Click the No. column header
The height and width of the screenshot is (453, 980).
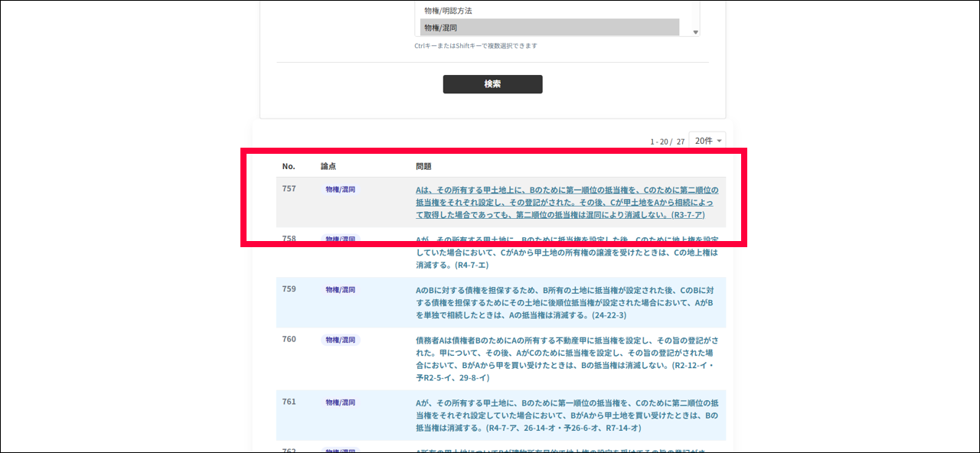click(x=289, y=166)
